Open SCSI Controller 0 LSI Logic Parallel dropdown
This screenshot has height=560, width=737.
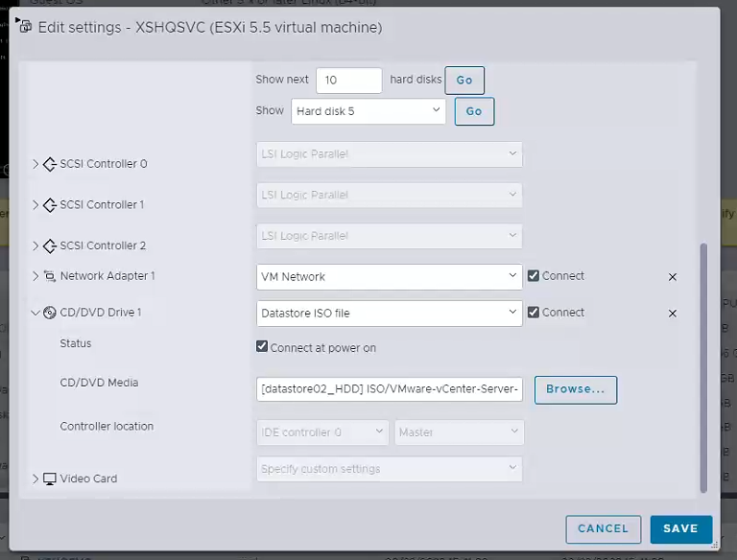pos(390,154)
